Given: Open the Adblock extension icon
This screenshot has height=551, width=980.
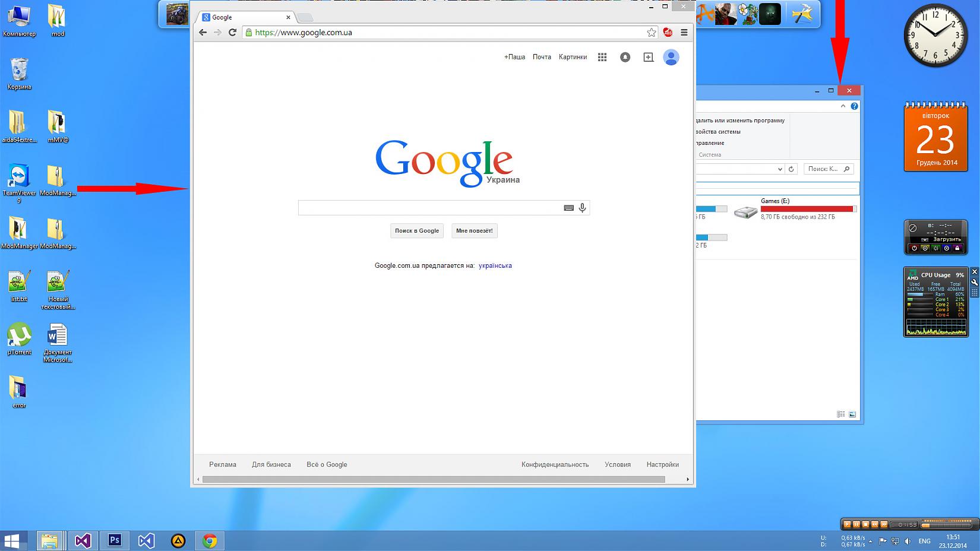Looking at the screenshot, I should click(x=668, y=33).
